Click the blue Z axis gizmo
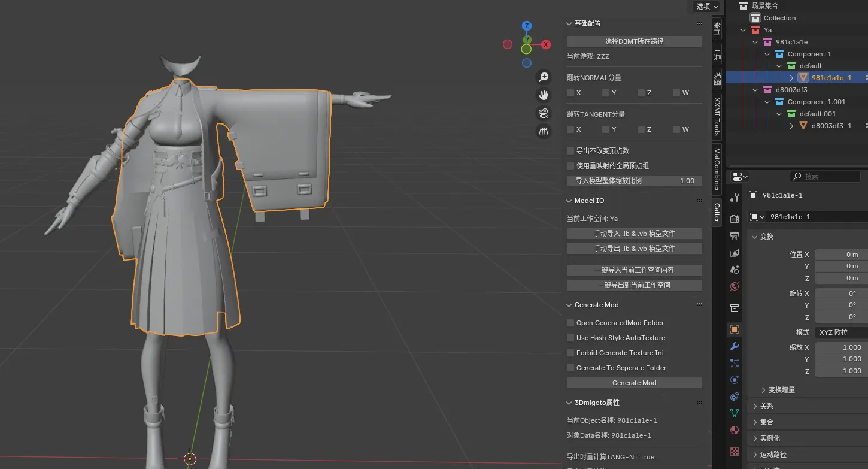Screen dimensions: 868x469 (527, 26)
